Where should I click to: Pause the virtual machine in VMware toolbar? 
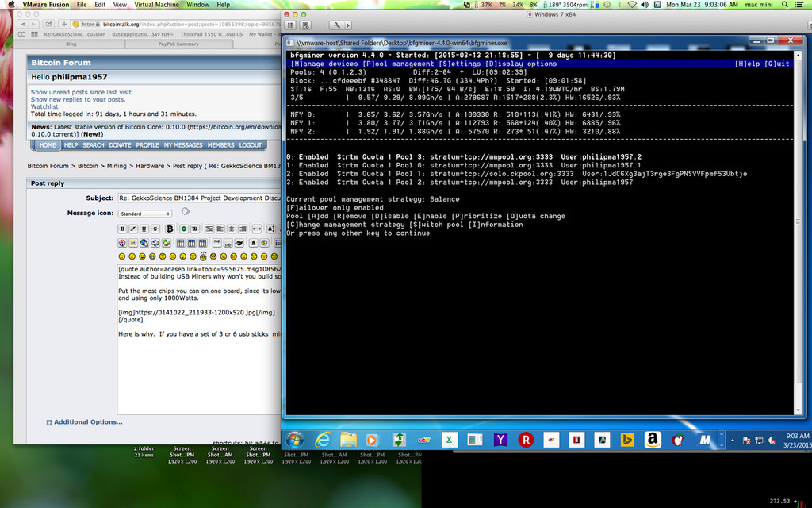pos(290,25)
